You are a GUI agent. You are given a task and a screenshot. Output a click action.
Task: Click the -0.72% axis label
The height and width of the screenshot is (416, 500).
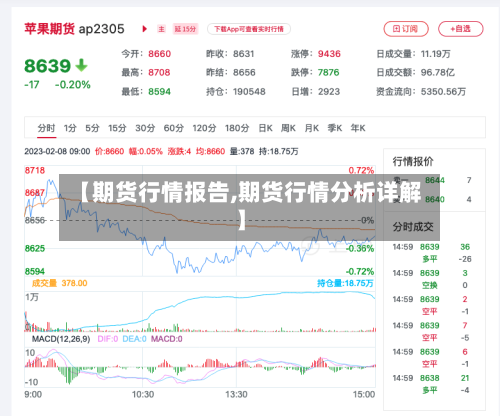point(360,271)
